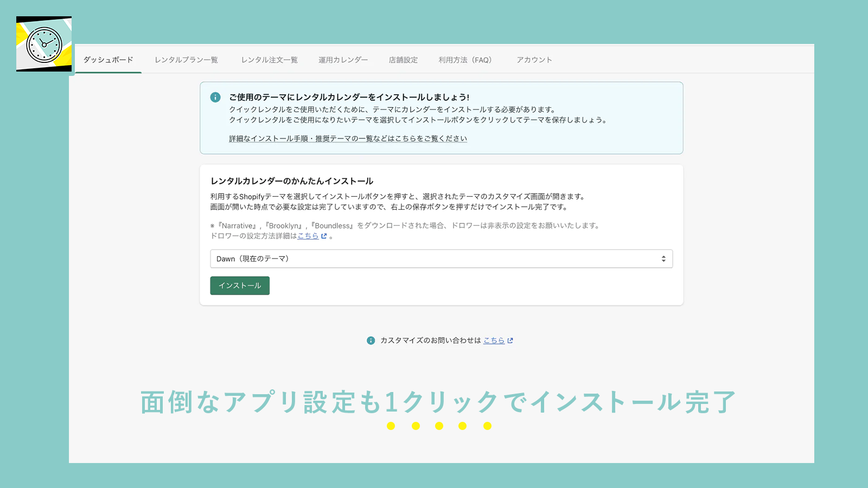Switch to アカウント tab
The image size is (868, 488).
tap(534, 60)
